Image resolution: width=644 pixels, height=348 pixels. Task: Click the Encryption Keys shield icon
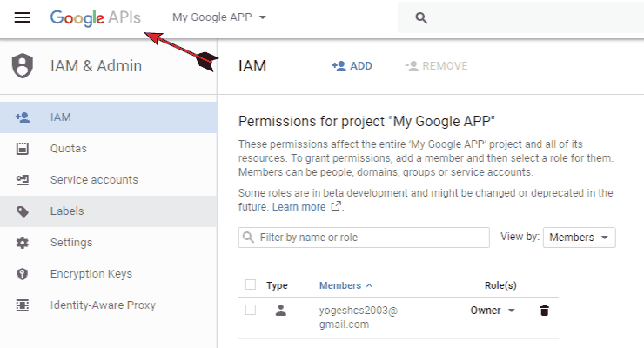click(x=22, y=274)
